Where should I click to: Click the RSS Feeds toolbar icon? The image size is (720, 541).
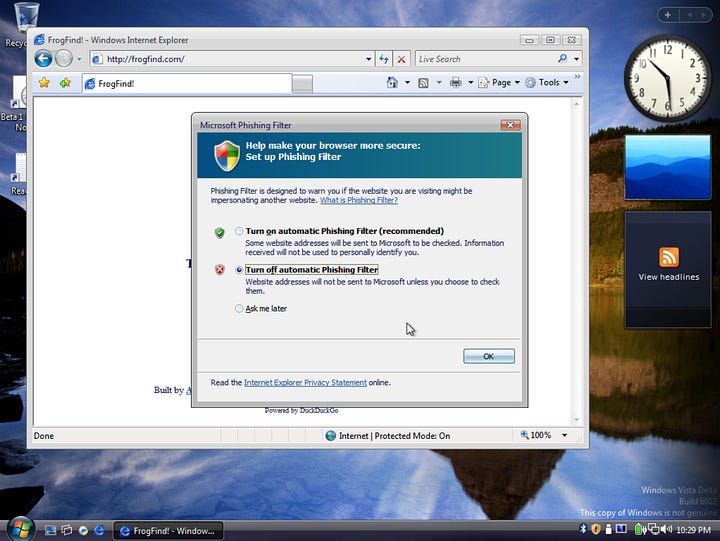tap(423, 83)
